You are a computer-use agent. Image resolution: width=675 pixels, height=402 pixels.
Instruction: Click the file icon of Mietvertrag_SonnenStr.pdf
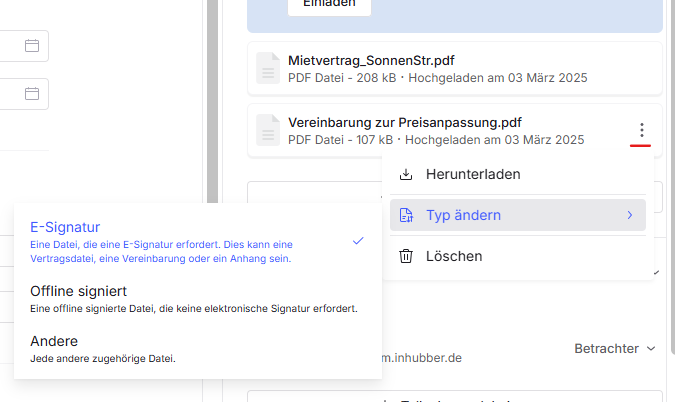pyautogui.click(x=268, y=68)
